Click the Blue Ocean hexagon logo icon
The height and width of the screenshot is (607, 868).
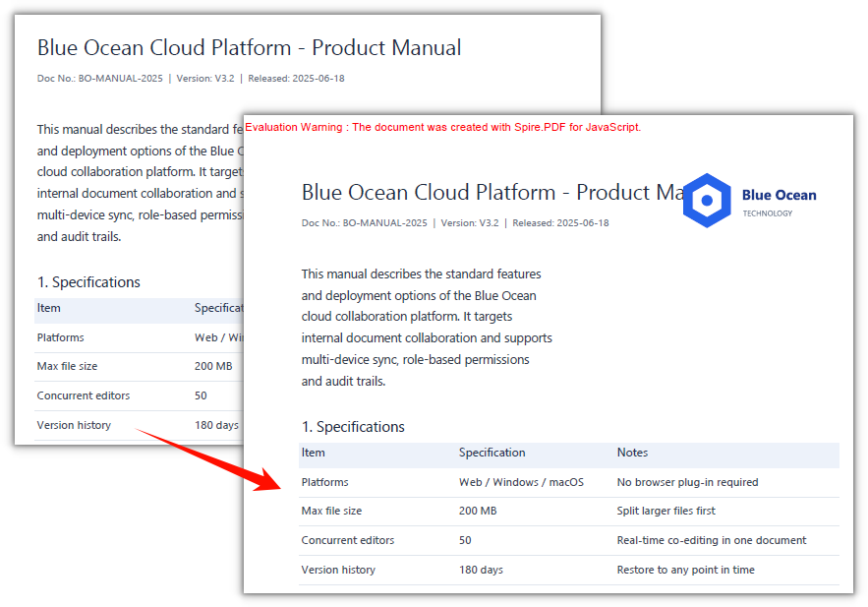pyautogui.click(x=707, y=201)
